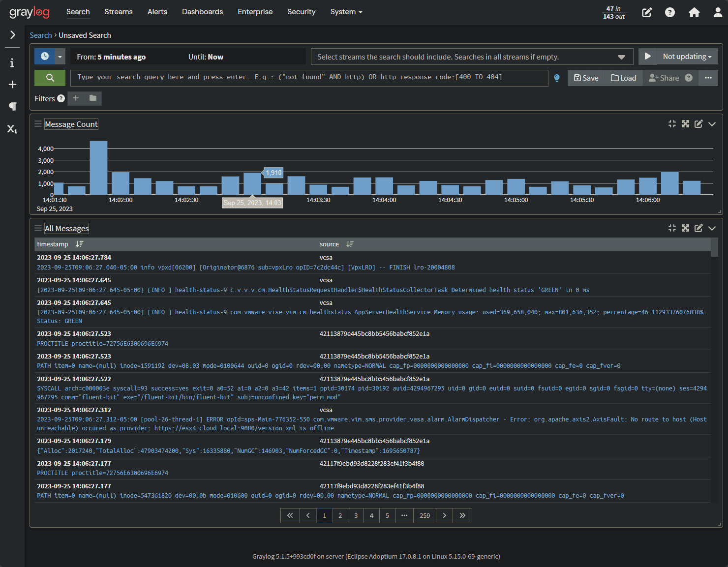
Task: Click the green search magnifier button
Action: coord(50,78)
